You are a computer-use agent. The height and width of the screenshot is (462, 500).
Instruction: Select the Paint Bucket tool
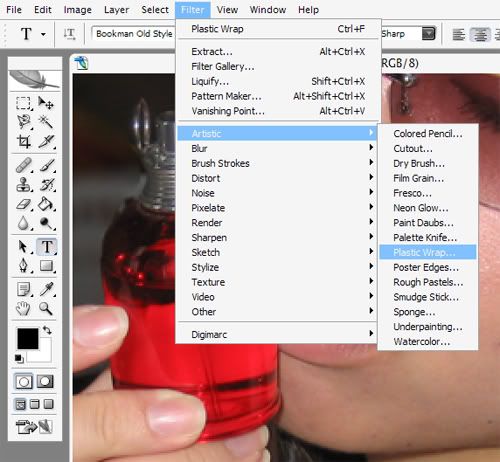point(46,204)
